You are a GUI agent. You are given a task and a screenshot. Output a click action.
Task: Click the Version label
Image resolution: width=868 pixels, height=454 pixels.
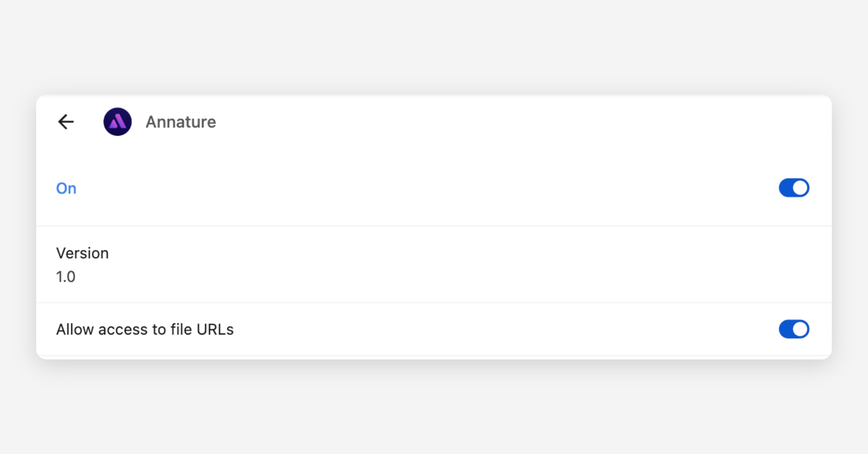82,253
